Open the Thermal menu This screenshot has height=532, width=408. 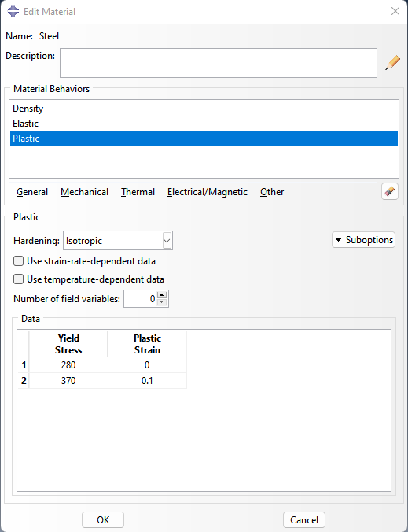[x=138, y=192]
